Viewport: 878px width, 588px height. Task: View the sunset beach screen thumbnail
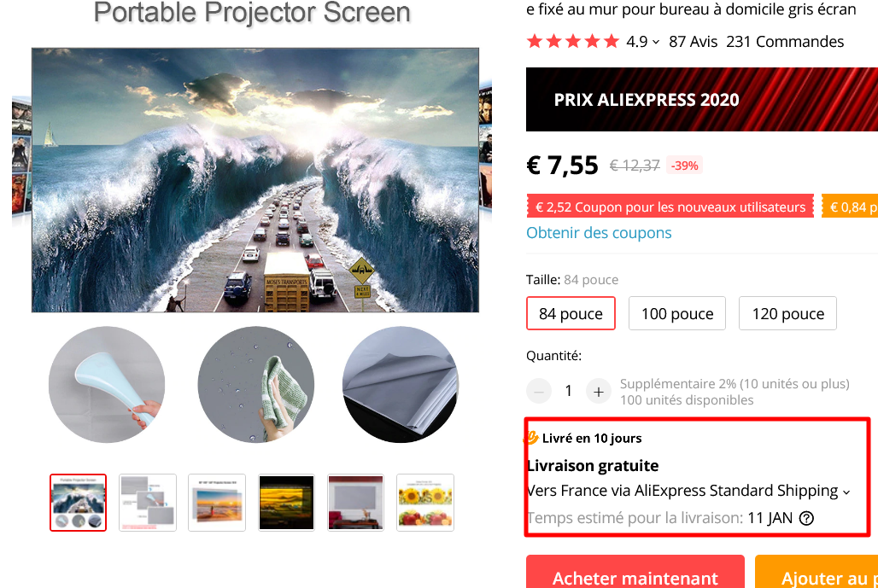217,503
